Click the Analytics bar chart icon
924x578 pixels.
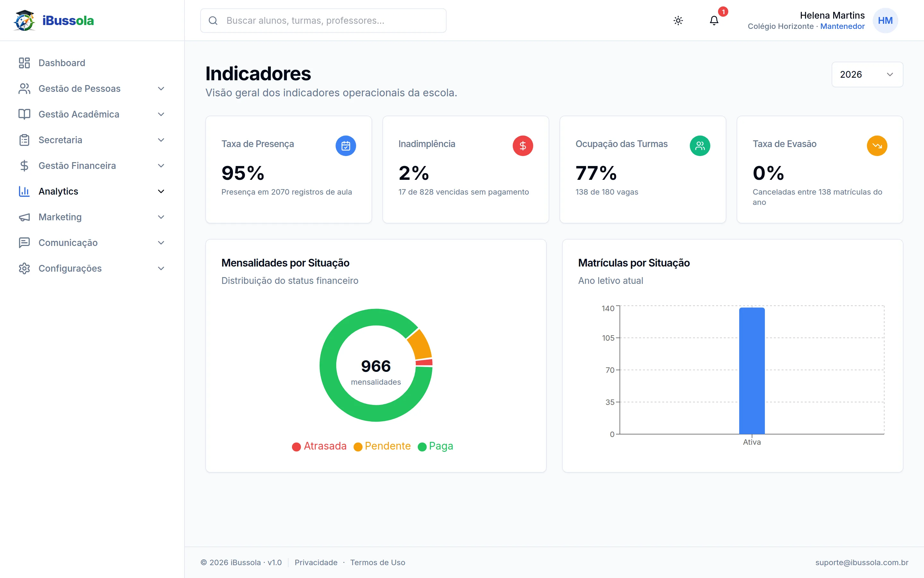[24, 191]
